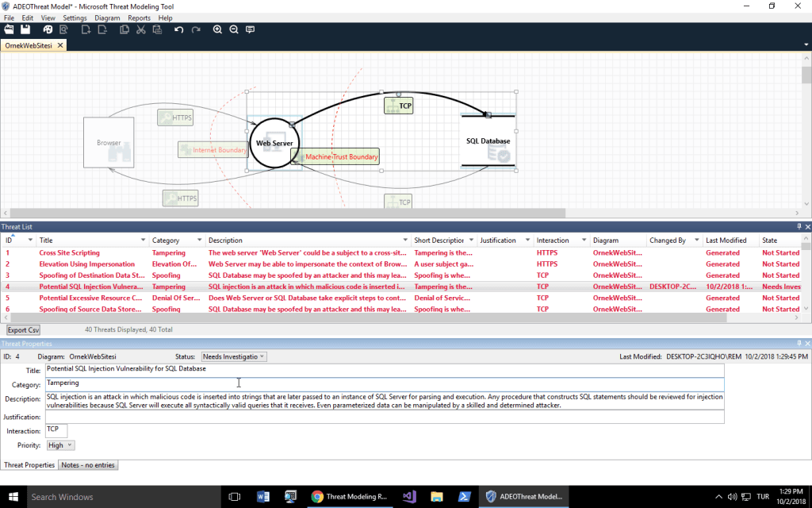
Task: Open the Diagram menu
Action: coord(107,17)
